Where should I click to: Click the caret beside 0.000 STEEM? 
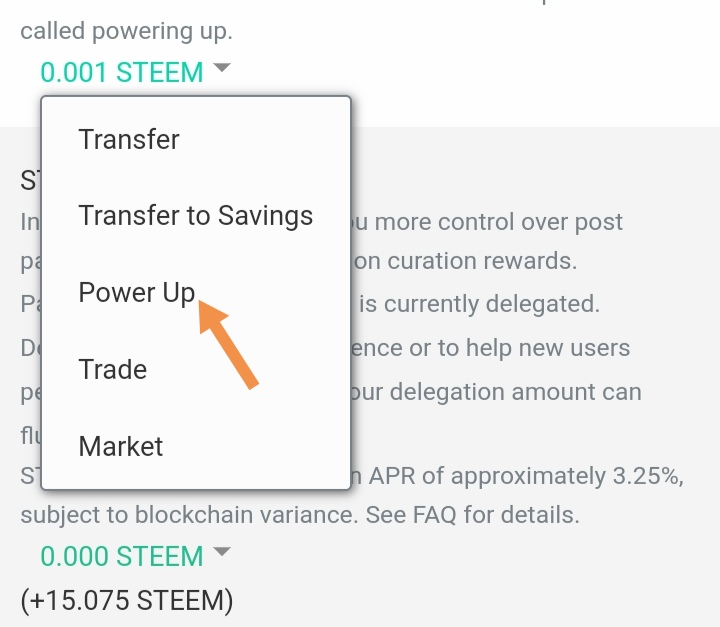tap(222, 553)
